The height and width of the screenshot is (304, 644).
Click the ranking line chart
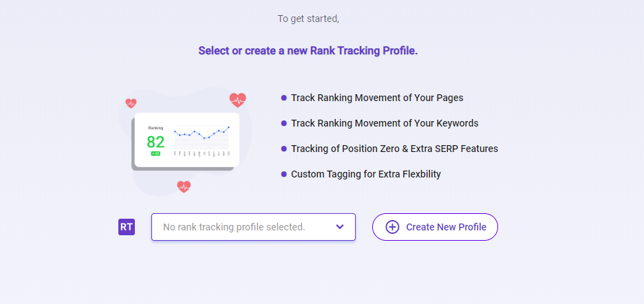point(202,138)
